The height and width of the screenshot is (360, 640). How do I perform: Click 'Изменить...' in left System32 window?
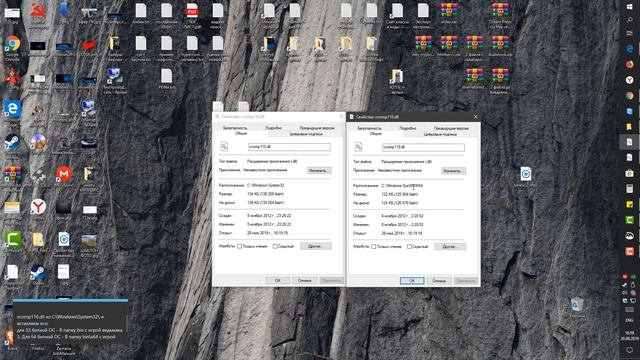pyautogui.click(x=319, y=171)
